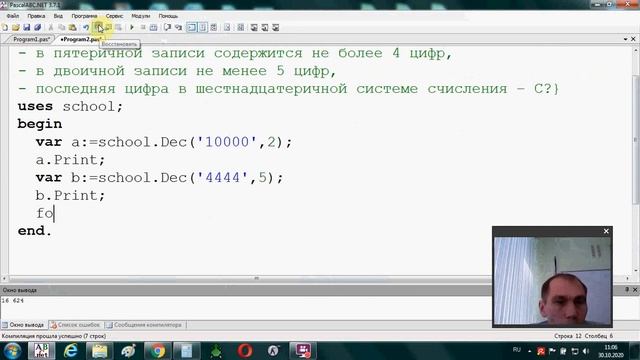The width and height of the screenshot is (640, 360).
Task: Click the 'begin' keyword in code
Action: pyautogui.click(x=40, y=124)
